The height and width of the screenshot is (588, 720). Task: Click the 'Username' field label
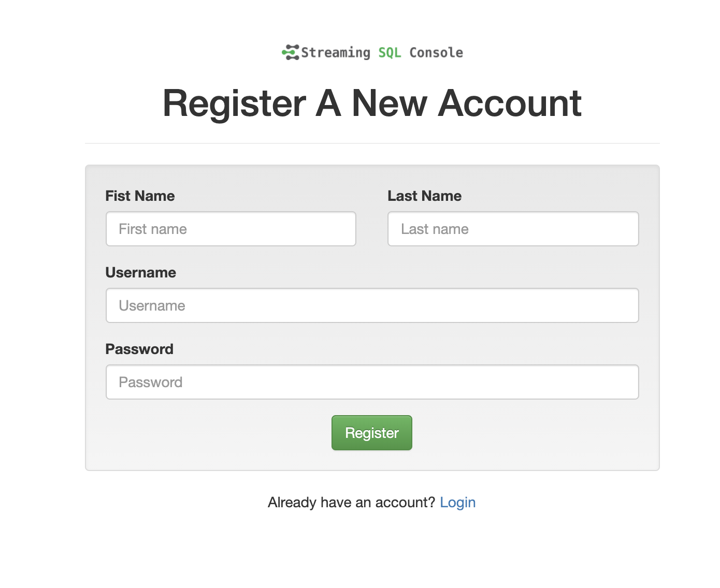coord(140,273)
